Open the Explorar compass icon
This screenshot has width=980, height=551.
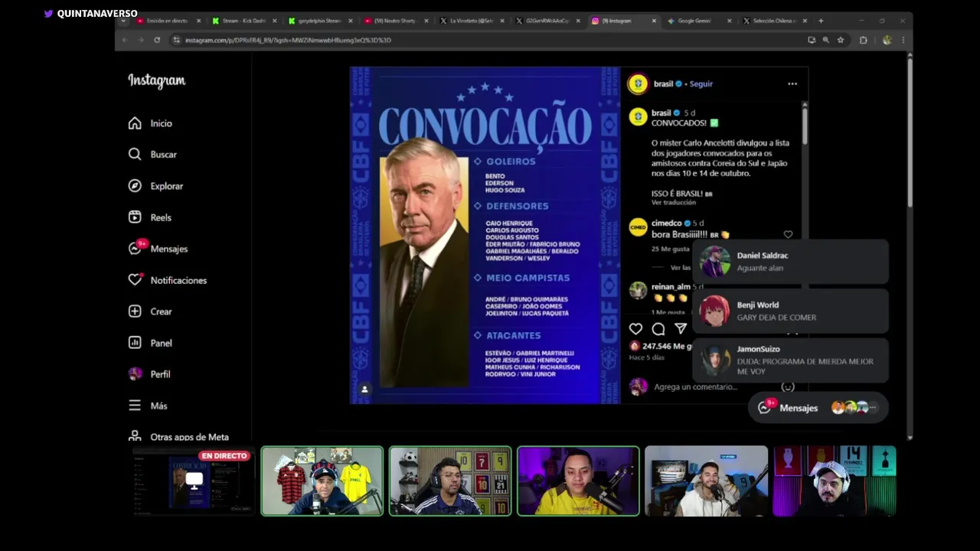click(135, 186)
